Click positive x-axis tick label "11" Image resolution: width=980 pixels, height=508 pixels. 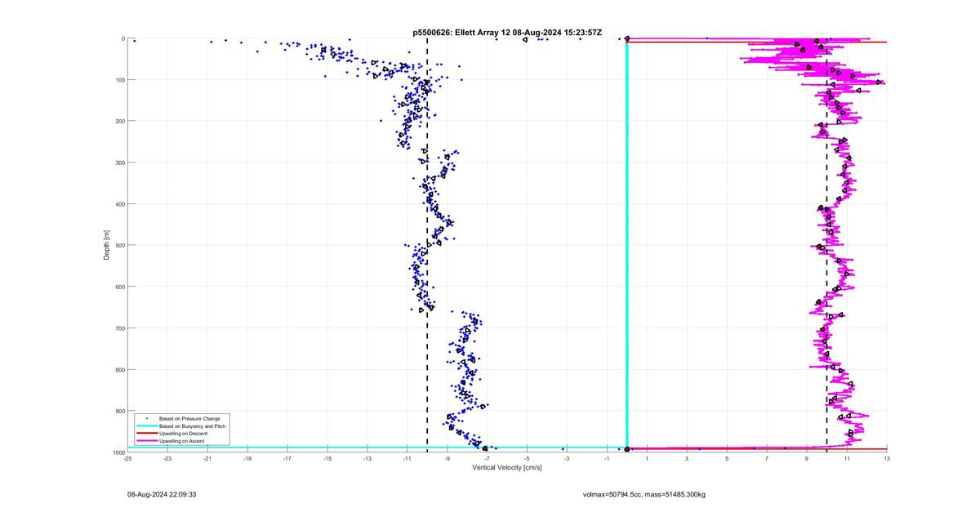(847, 458)
